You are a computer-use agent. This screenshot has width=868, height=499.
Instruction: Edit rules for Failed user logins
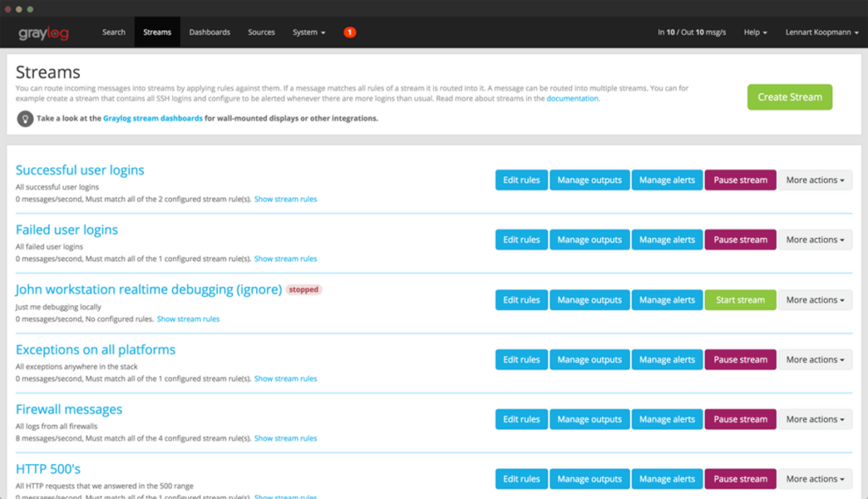(x=521, y=239)
